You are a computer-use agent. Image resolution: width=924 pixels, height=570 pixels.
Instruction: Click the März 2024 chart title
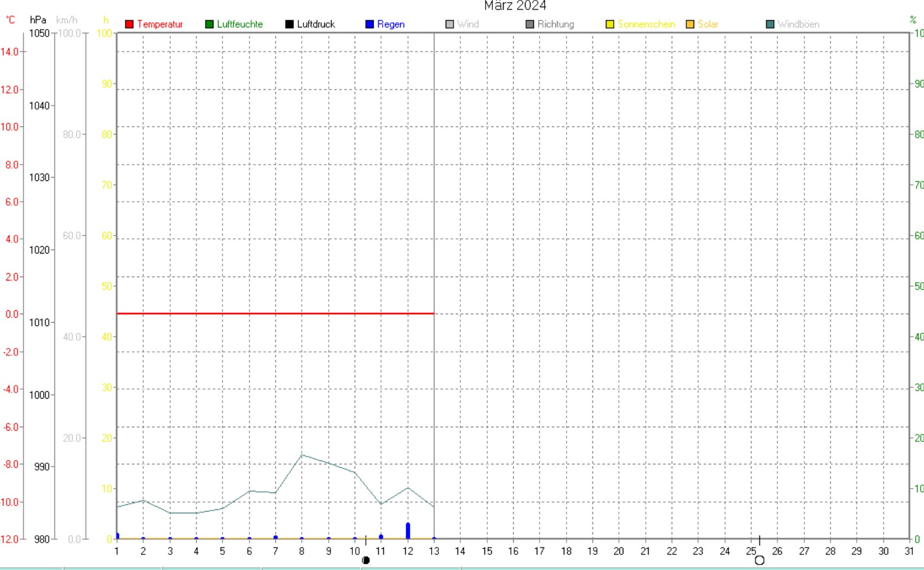point(515,6)
